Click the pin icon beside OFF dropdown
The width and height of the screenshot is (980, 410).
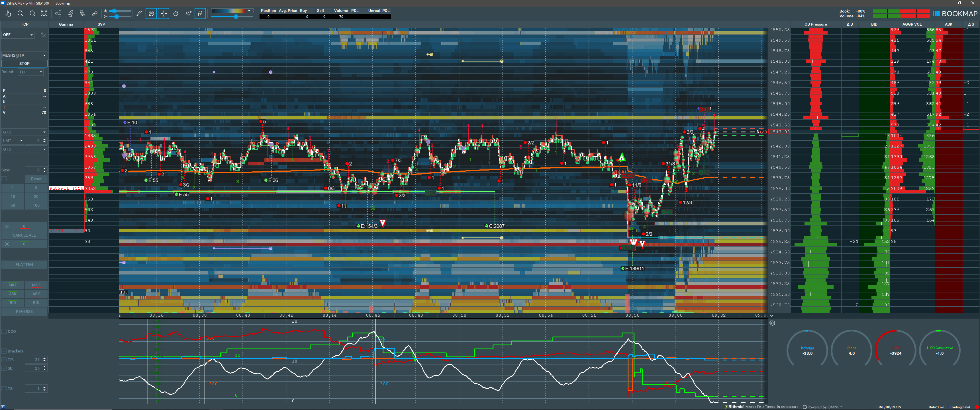tap(43, 35)
